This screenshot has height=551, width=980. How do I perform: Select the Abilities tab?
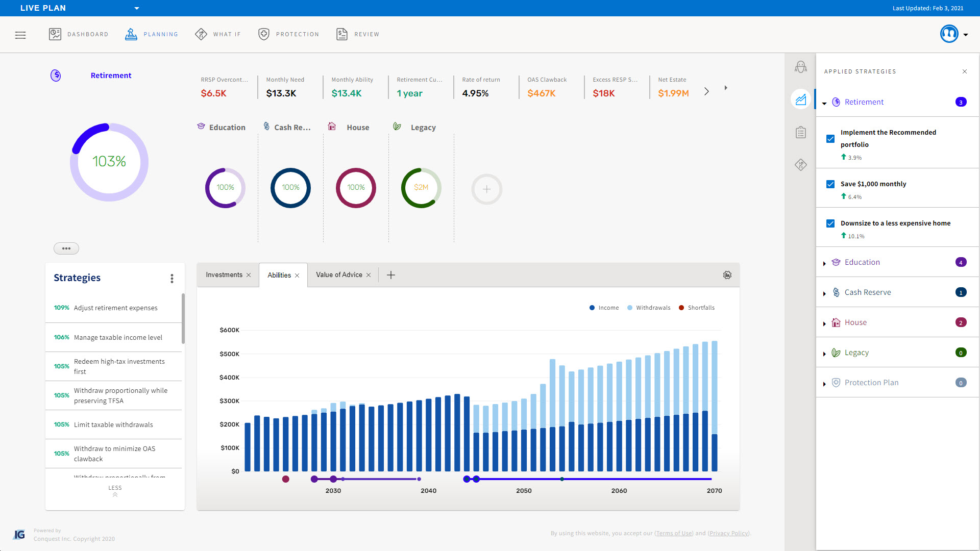pyautogui.click(x=279, y=275)
